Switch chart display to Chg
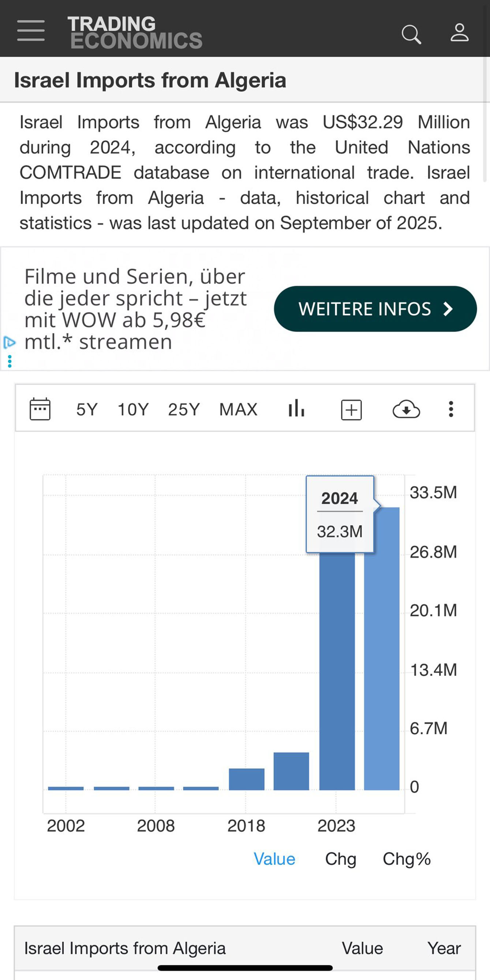Viewport: 490px width, 980px height. 340,859
